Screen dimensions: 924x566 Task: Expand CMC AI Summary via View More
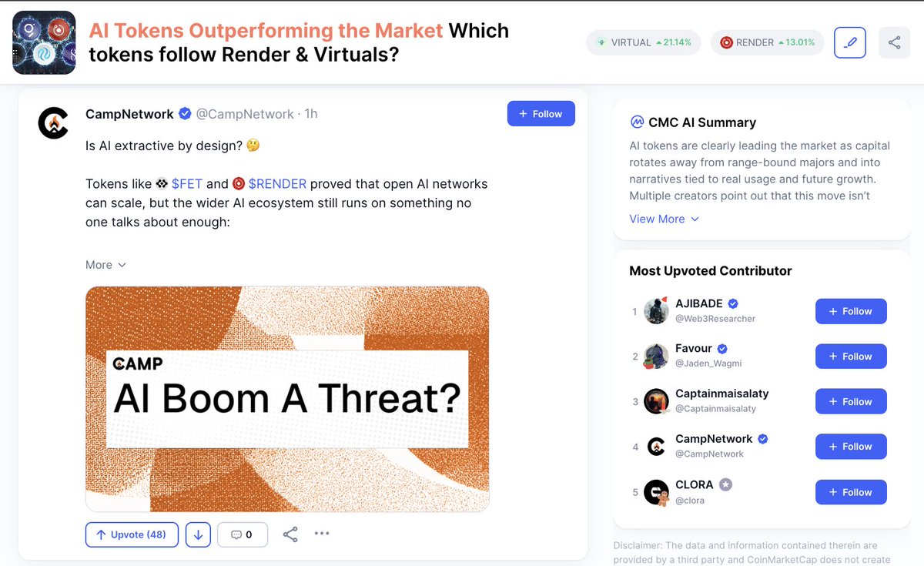click(x=664, y=219)
